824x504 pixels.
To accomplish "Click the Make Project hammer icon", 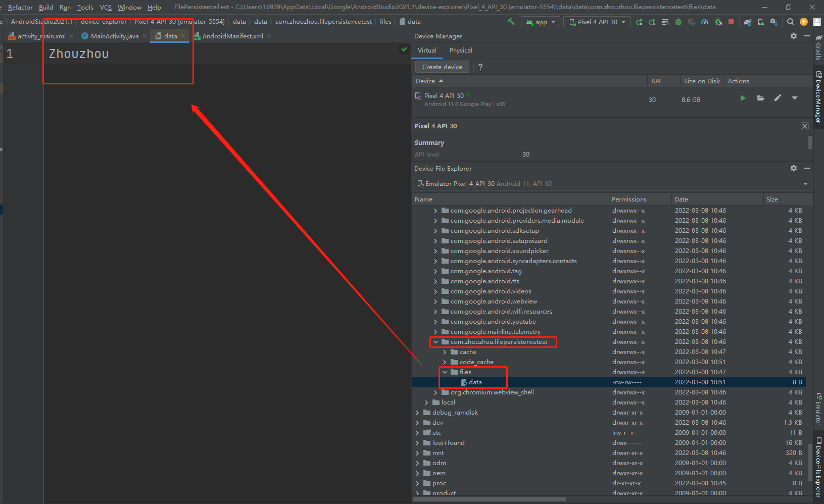I will coord(511,22).
